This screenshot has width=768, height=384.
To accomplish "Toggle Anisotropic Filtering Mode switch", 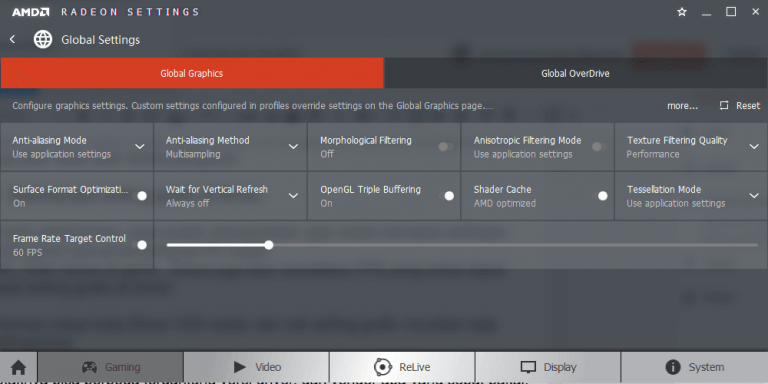I will tap(599, 146).
